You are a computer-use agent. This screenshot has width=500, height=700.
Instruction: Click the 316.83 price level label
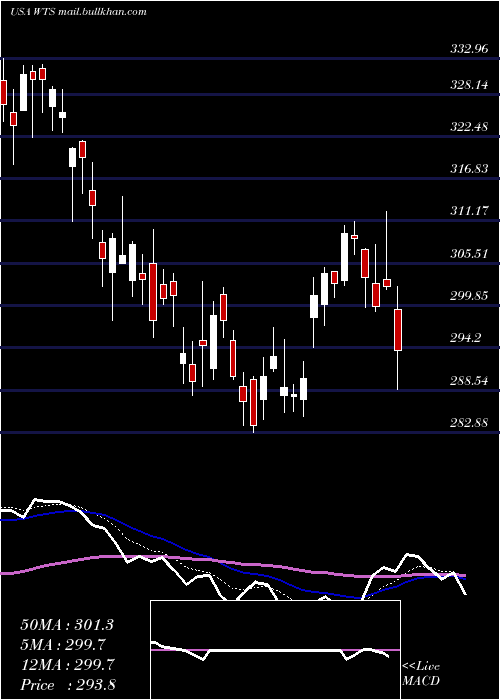click(x=469, y=169)
